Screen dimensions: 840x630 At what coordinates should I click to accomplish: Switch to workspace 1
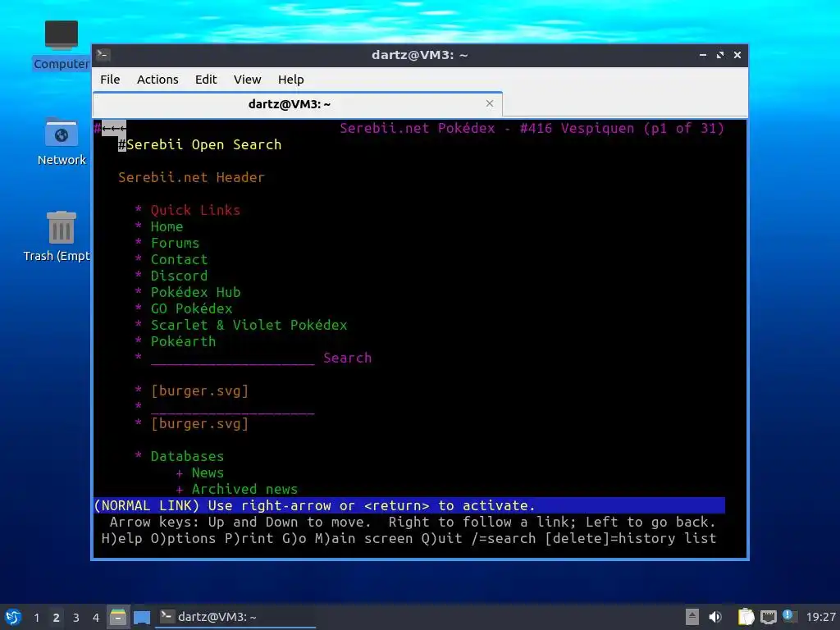(36, 618)
